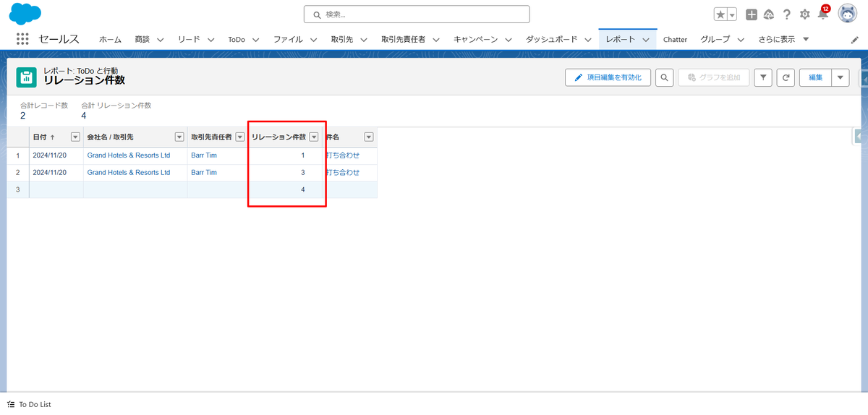Expand the ToDo tab chevron

coord(256,39)
